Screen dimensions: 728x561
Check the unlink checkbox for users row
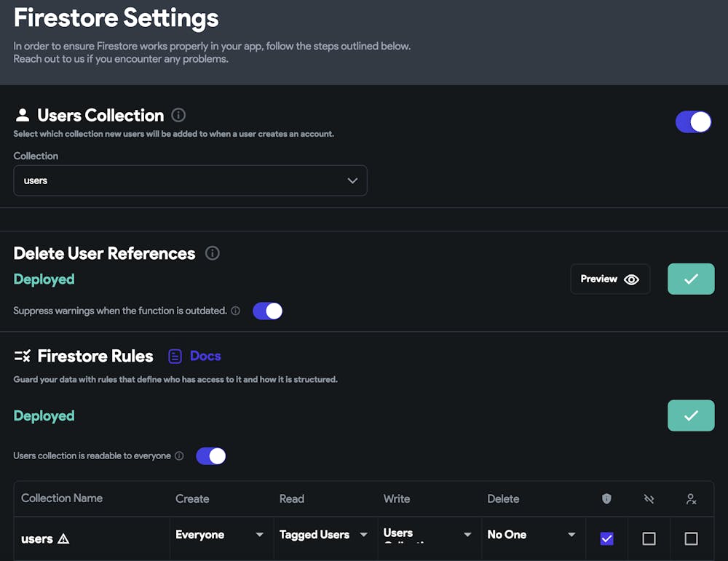(649, 538)
